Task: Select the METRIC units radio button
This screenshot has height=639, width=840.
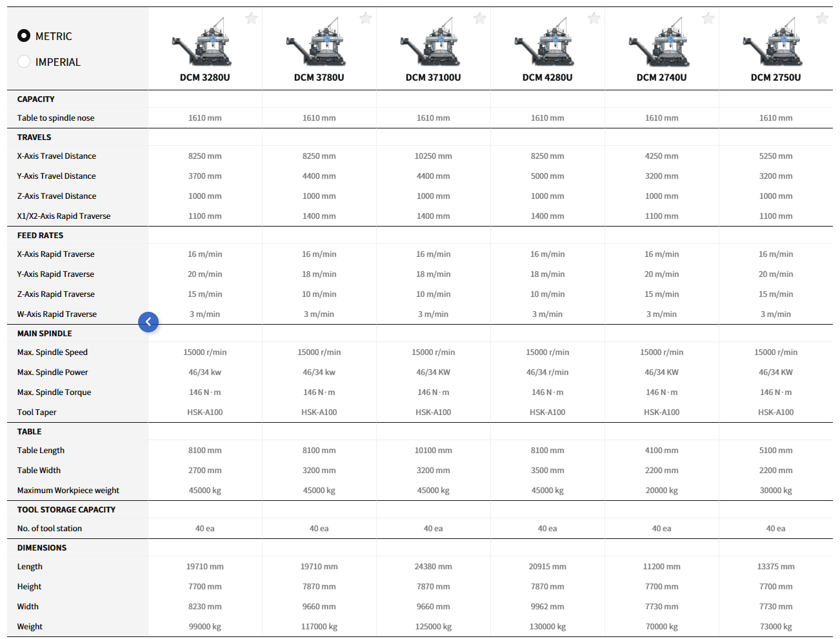Action: (x=24, y=36)
